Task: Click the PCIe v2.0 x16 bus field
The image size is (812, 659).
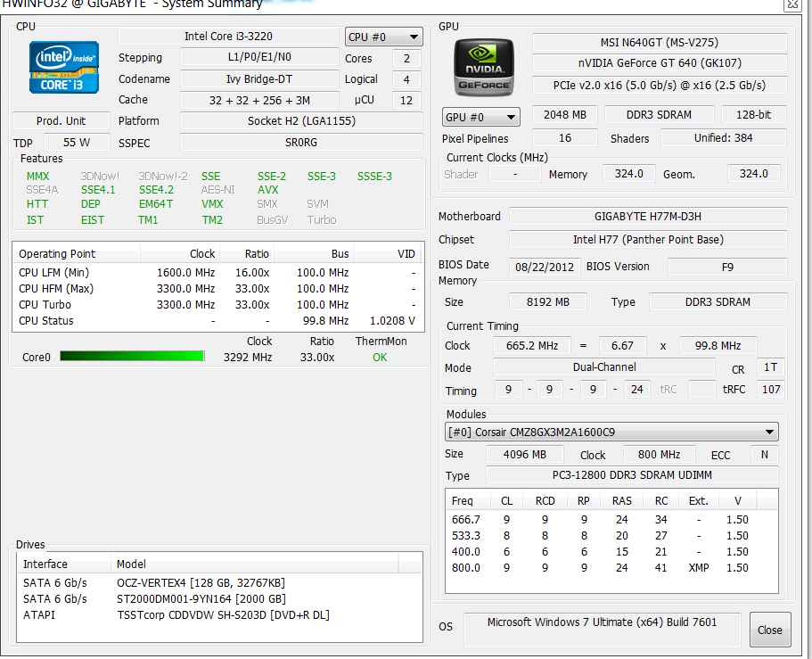Action: pos(660,85)
